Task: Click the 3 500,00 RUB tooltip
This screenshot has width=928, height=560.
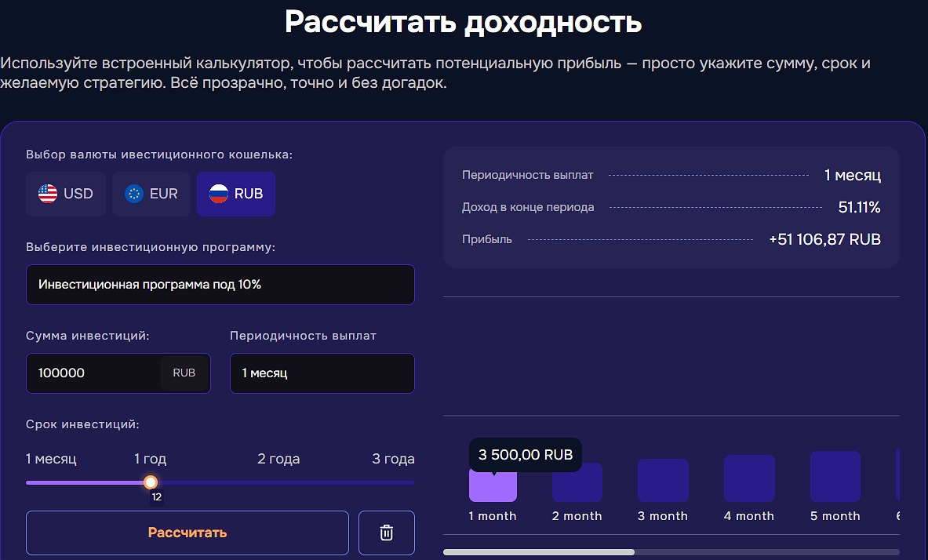Action: click(526, 455)
